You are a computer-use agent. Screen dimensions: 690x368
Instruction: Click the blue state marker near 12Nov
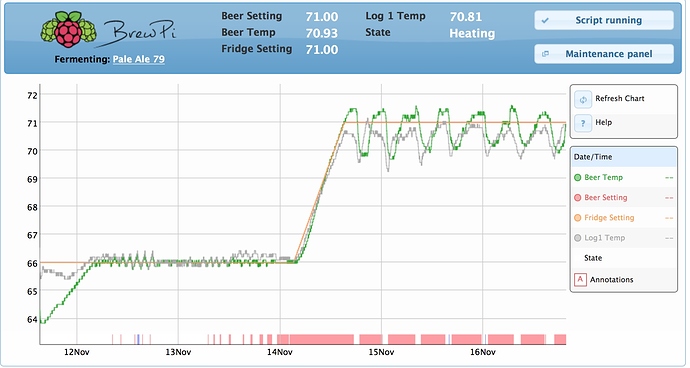[x=138, y=339]
